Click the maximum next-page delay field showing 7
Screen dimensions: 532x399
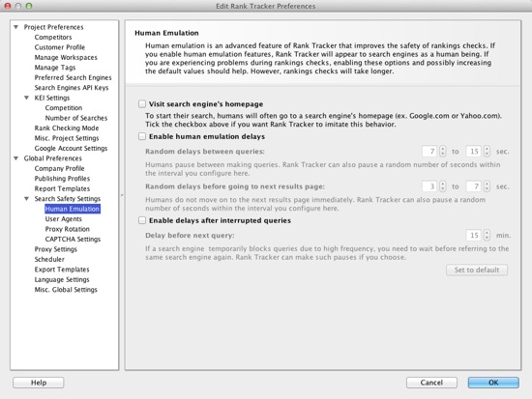[474, 186]
